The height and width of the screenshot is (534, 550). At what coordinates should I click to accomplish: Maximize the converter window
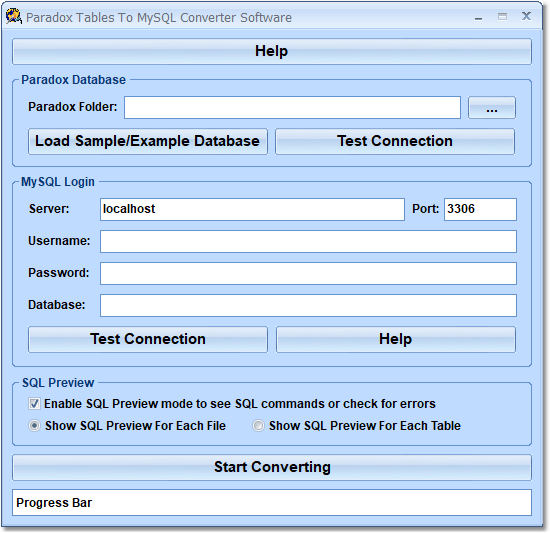(x=502, y=17)
